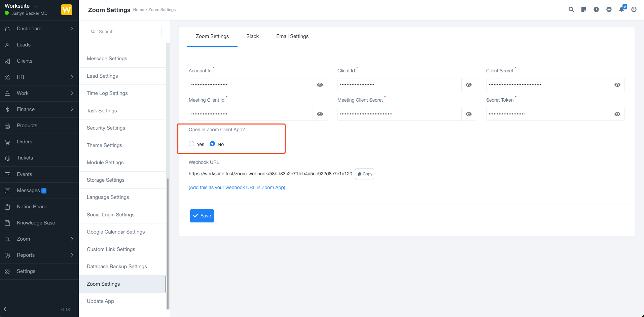644x317 pixels.
Task: Switch to the Email Settings tab
Action: pos(292,36)
